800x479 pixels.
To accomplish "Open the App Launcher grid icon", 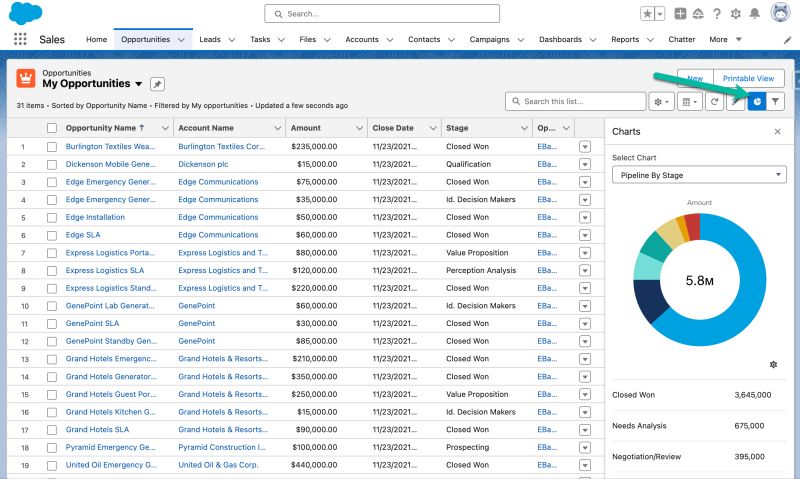I will tap(20, 39).
